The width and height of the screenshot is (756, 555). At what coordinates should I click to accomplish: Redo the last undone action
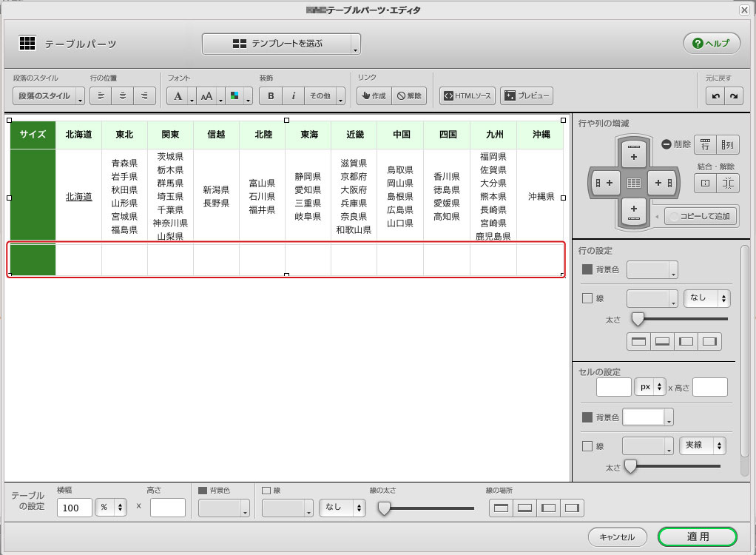point(734,96)
